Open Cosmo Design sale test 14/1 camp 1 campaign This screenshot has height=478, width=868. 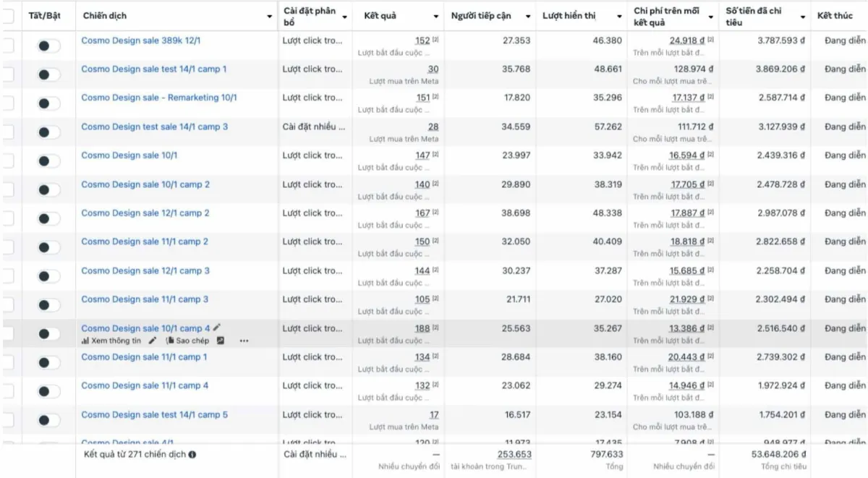point(154,69)
